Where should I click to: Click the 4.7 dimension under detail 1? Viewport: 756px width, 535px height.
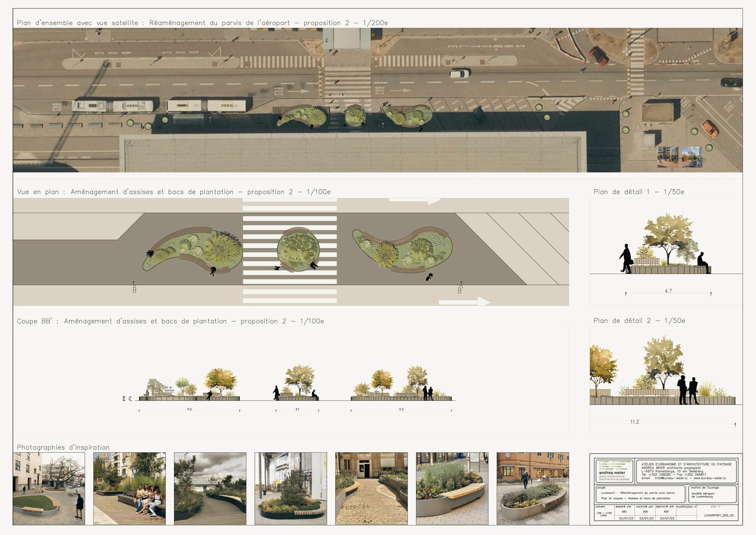tap(668, 291)
